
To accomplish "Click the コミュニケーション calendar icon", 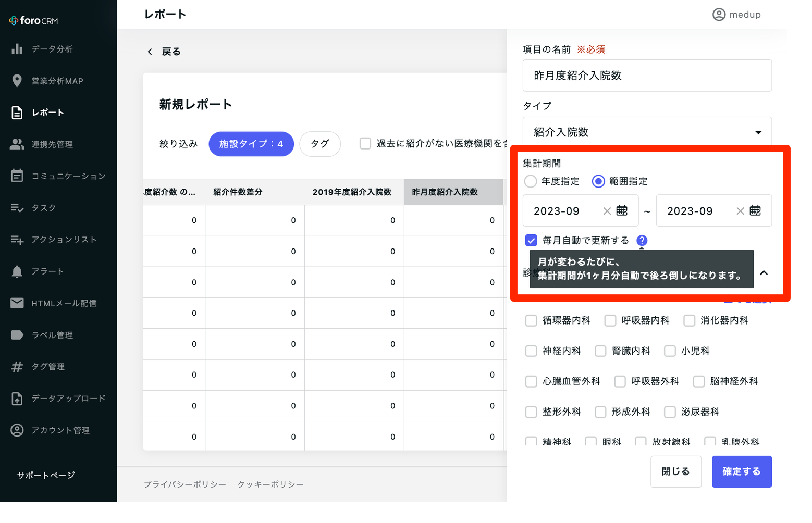I will pyautogui.click(x=17, y=176).
